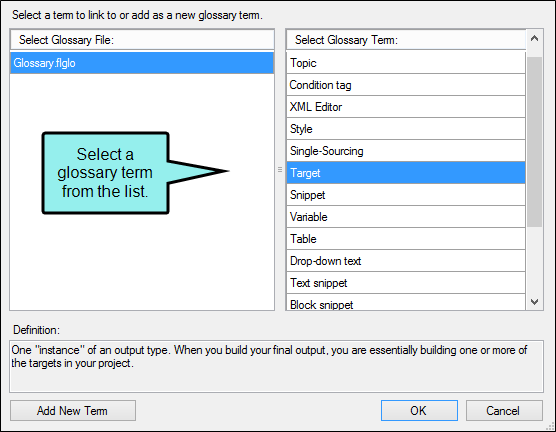Confirm selection with OK button
Viewport: 556px width, 432px height.
coord(419,411)
